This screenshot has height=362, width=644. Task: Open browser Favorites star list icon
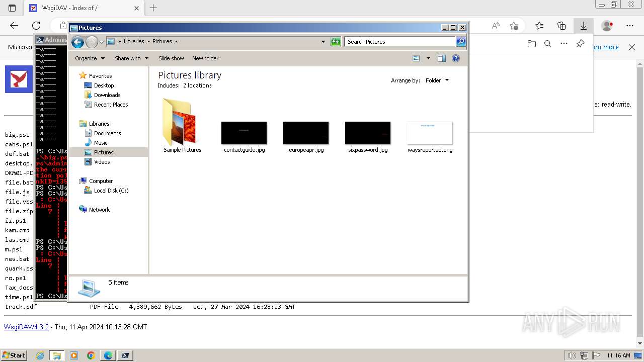pyautogui.click(x=539, y=26)
